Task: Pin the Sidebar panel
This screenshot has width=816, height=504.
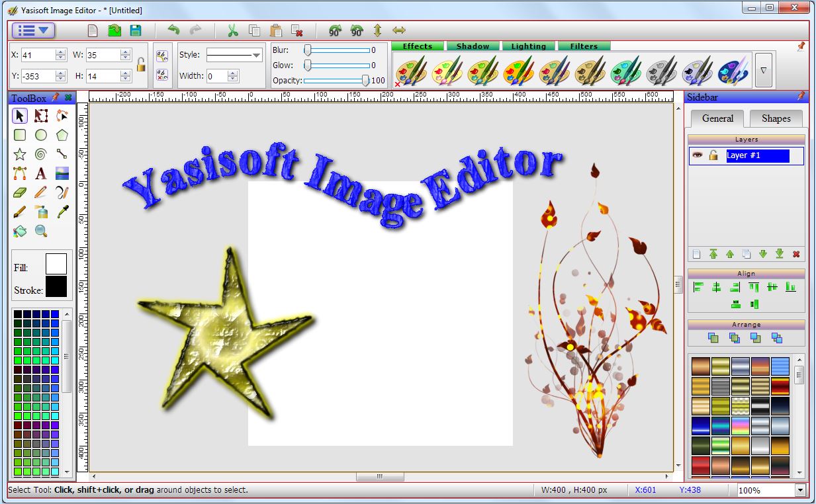Action: pyautogui.click(x=801, y=97)
